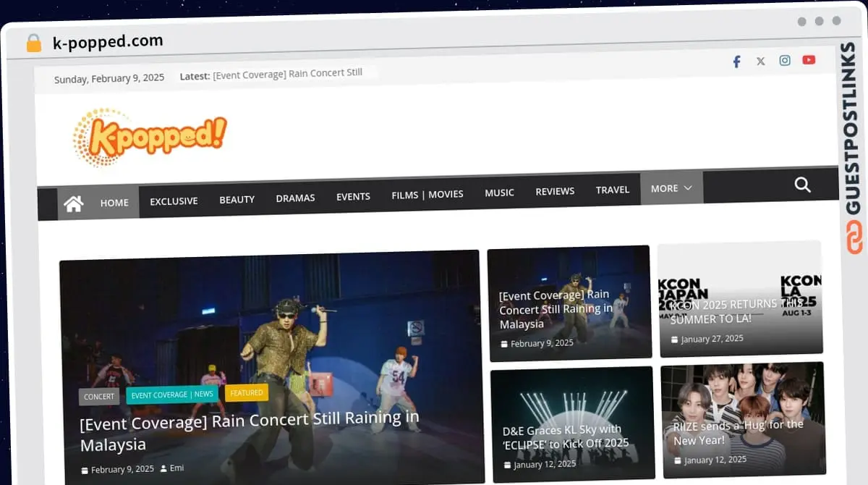
Task: Open the FILMS | MOVIES section
Action: [x=427, y=194]
